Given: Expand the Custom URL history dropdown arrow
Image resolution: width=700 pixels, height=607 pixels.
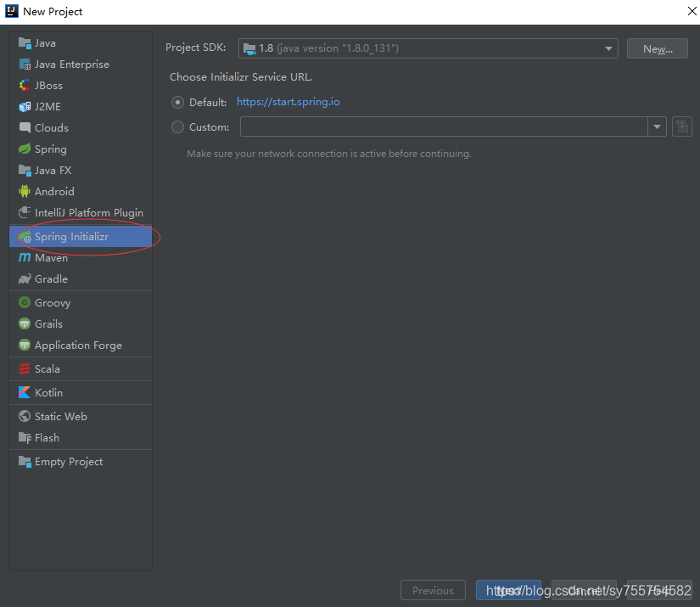Looking at the screenshot, I should pyautogui.click(x=657, y=126).
